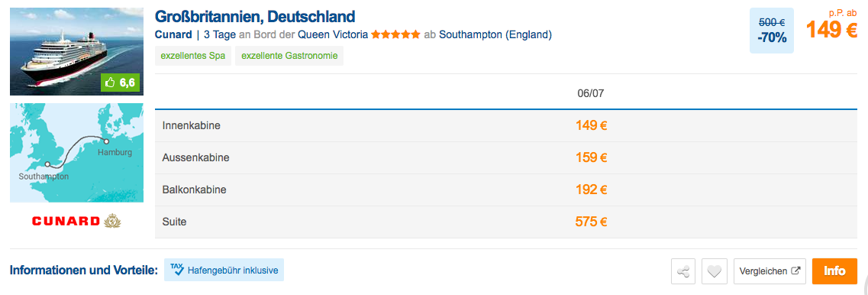
Task: Click the Southampton marker on route map
Action: tap(48, 164)
